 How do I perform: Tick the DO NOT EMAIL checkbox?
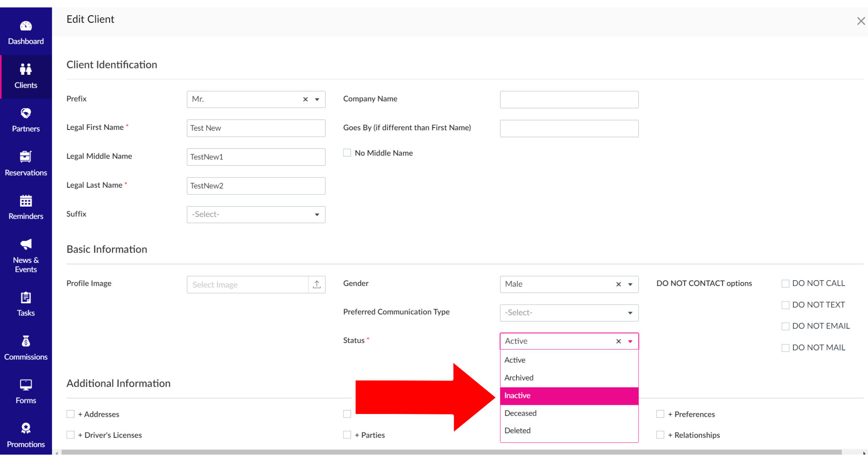[785, 326]
